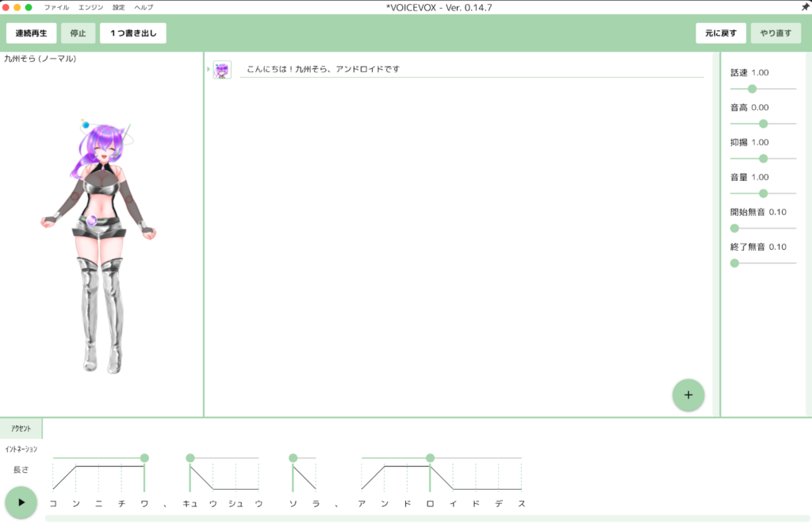This screenshot has width=812, height=523.
Task: Click the mora ラ in the accent panel
Action: (316, 503)
